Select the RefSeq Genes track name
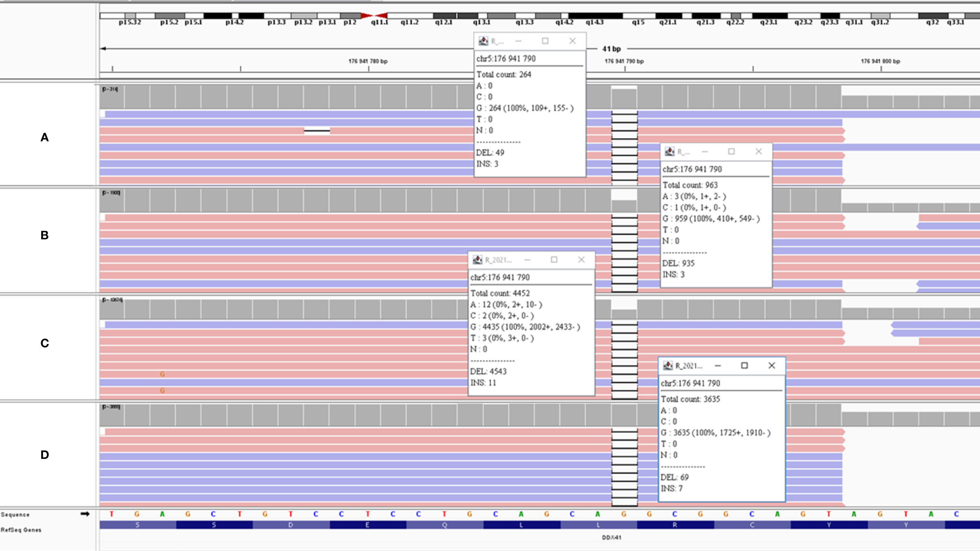980x551 pixels. [x=21, y=530]
